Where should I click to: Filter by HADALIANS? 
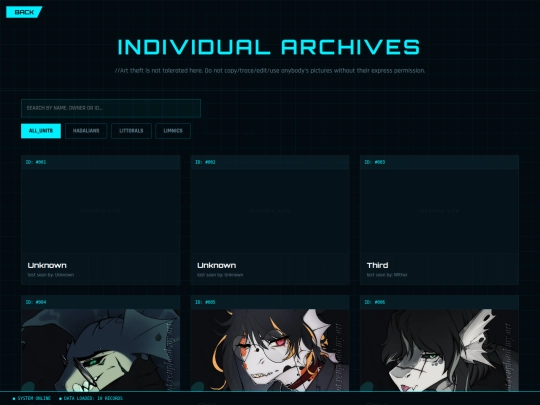click(86, 131)
